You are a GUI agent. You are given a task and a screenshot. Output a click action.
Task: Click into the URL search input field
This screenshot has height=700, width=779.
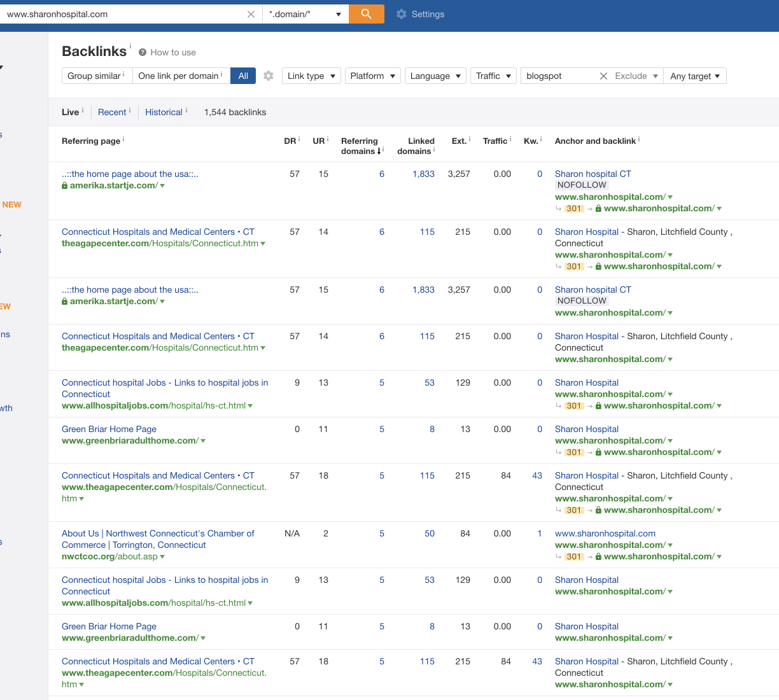coord(124,14)
